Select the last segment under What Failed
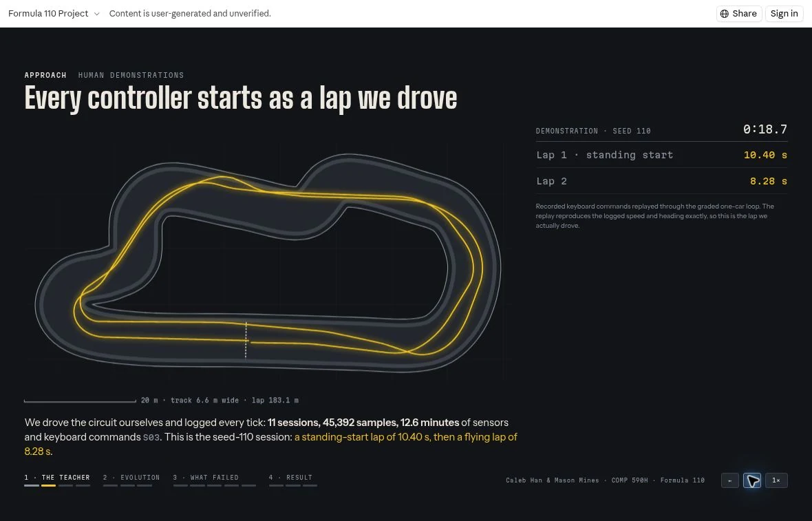 (x=248, y=485)
